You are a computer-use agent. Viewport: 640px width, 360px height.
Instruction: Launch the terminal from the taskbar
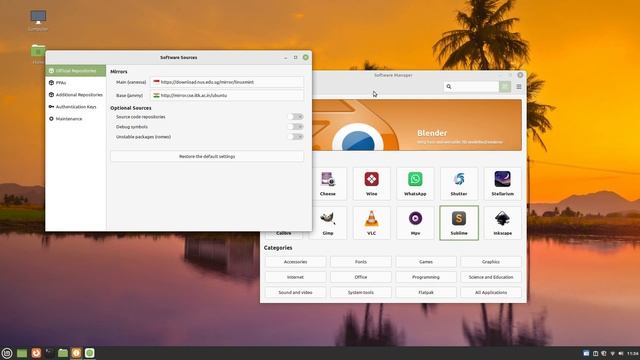(49, 353)
